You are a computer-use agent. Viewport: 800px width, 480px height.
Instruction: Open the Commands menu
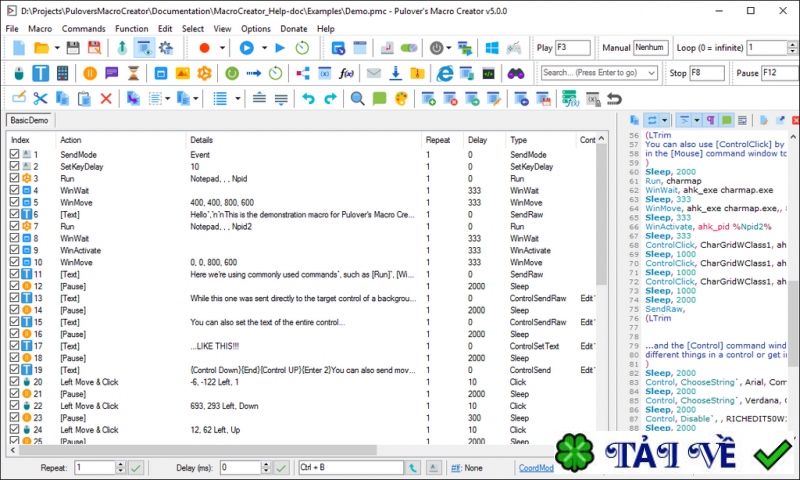point(84,29)
